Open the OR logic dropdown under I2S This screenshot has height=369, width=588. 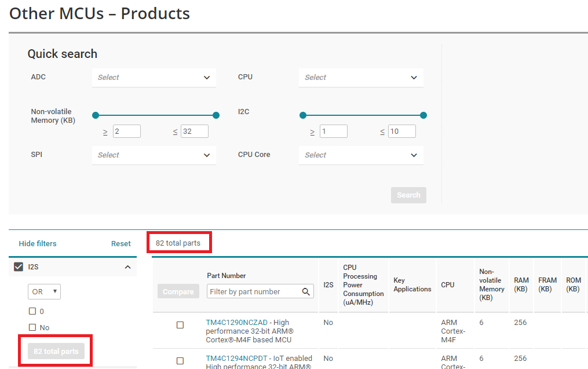click(x=44, y=292)
